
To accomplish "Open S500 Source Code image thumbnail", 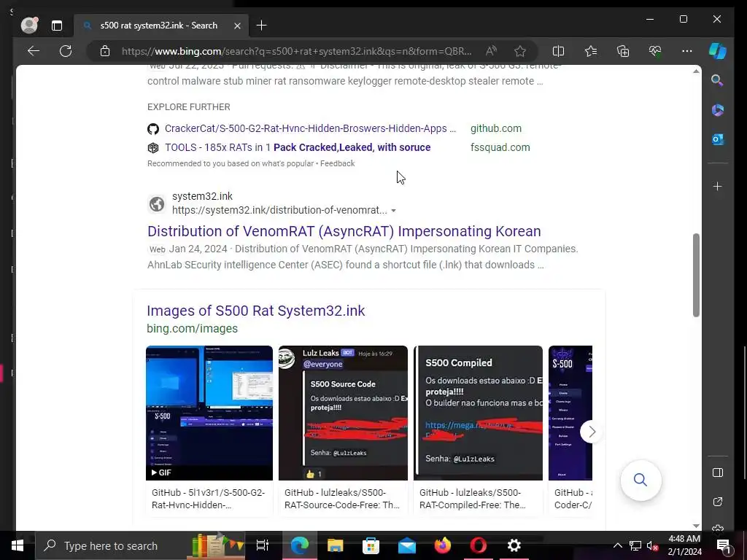I will (343, 413).
